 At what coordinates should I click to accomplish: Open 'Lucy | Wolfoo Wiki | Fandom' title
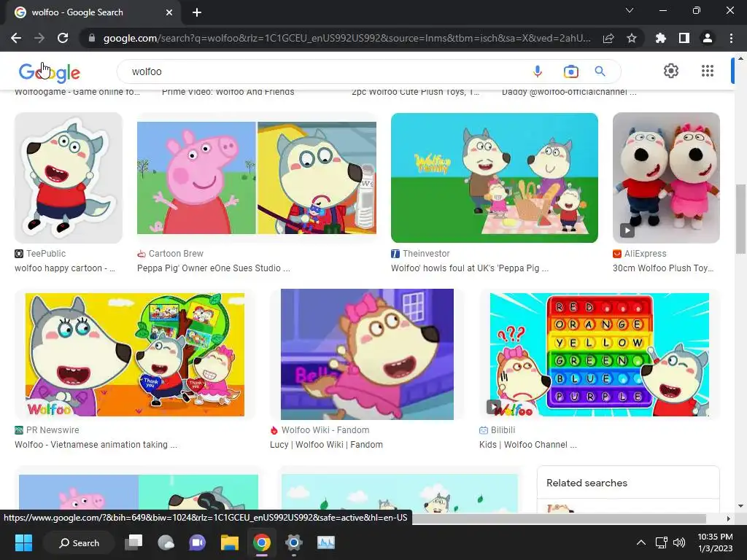click(x=326, y=445)
